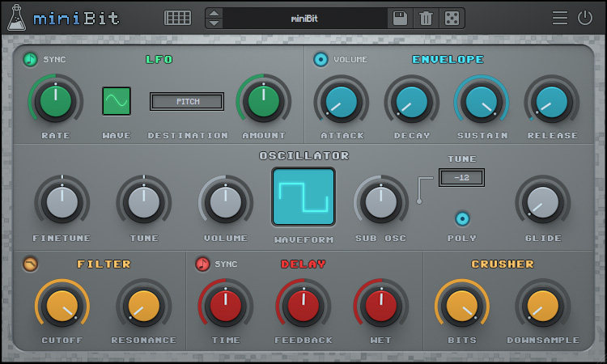607x364 pixels.
Task: Step to previous preset with up arrow
Action: click(214, 14)
